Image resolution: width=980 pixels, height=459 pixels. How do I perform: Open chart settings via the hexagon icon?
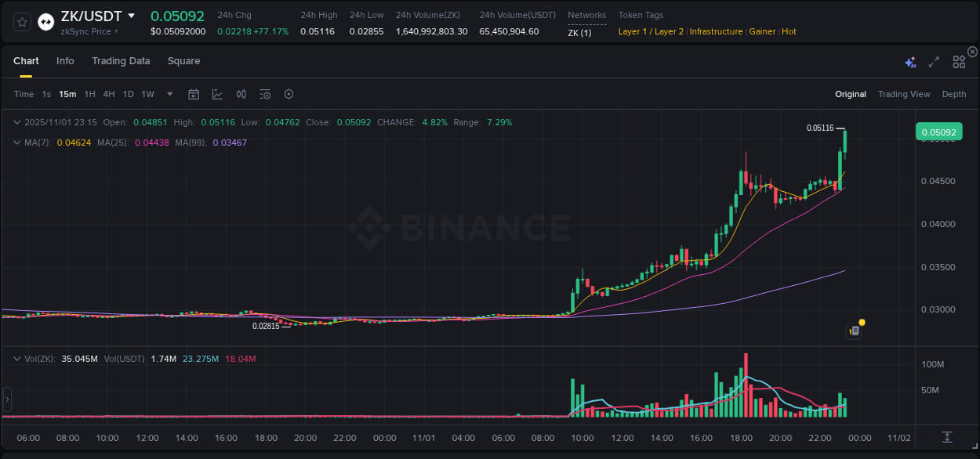(289, 94)
